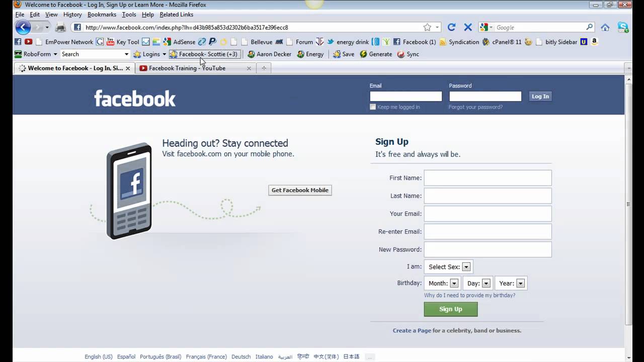Click the Facebook- Scottie (+3) login
644x362 pixels.
[204, 54]
